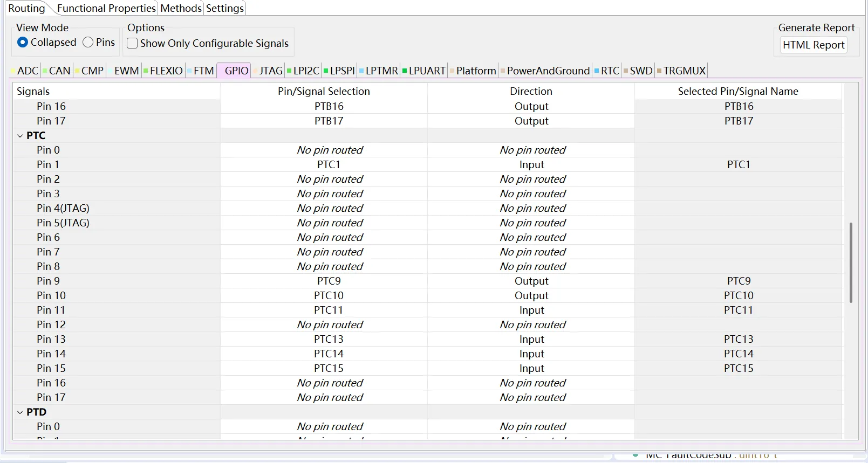This screenshot has width=868, height=463.
Task: Switch to the Routing tab
Action: click(x=26, y=8)
